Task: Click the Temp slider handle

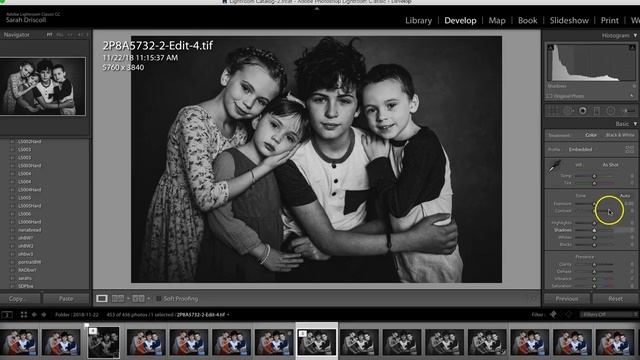Action: (594, 176)
